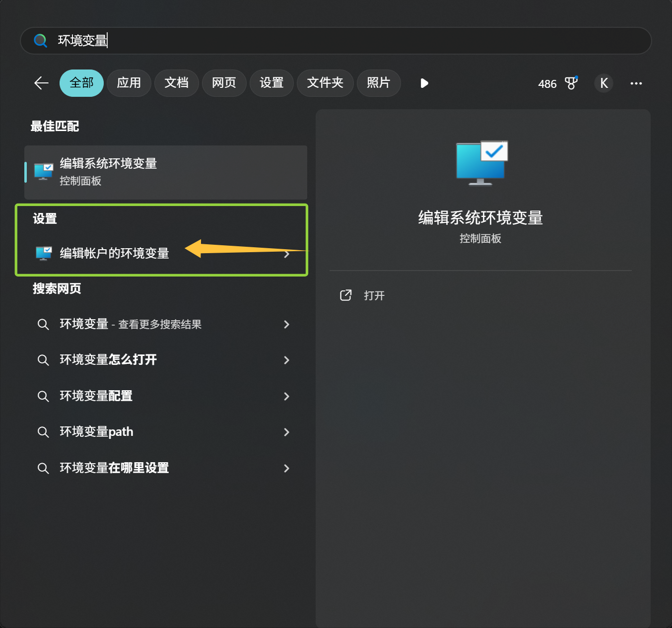
Task: Click the magnifier icon inside the search box
Action: [x=40, y=41]
